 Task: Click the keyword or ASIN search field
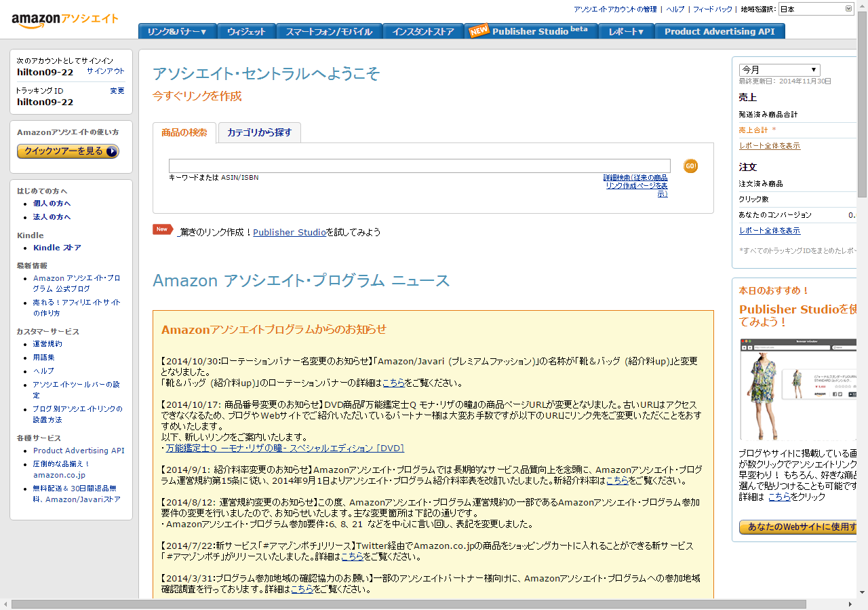coord(420,166)
